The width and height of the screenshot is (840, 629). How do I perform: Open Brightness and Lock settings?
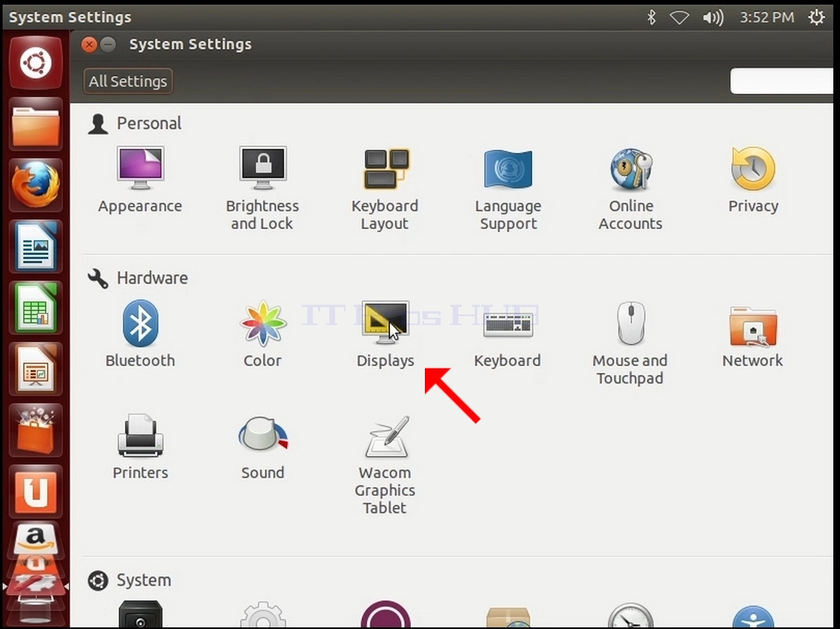tap(262, 188)
